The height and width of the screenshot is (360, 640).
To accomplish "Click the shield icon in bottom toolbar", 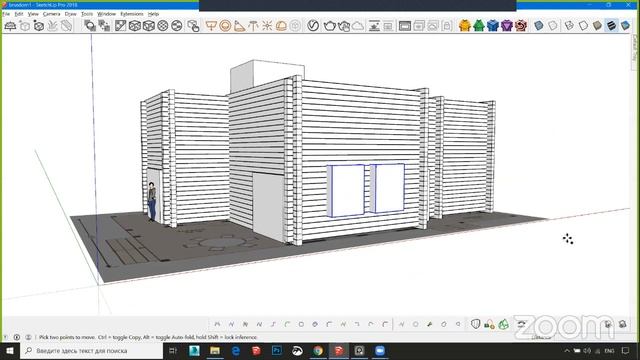I will coord(475,324).
